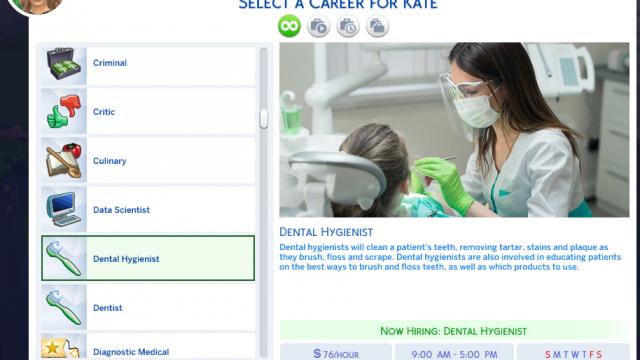The image size is (640, 360).
Task: Click the Dentist toothbrush icon
Action: point(64,307)
